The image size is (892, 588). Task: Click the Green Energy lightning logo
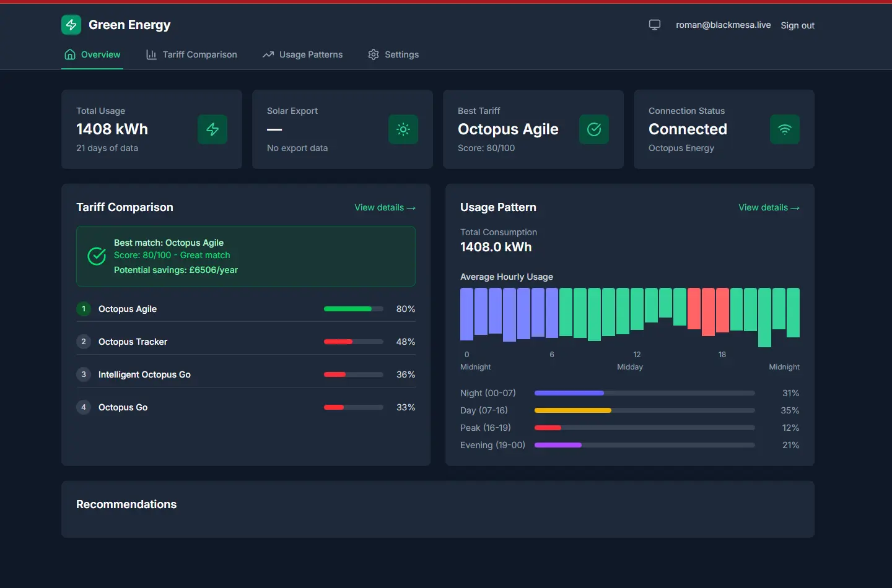click(71, 25)
